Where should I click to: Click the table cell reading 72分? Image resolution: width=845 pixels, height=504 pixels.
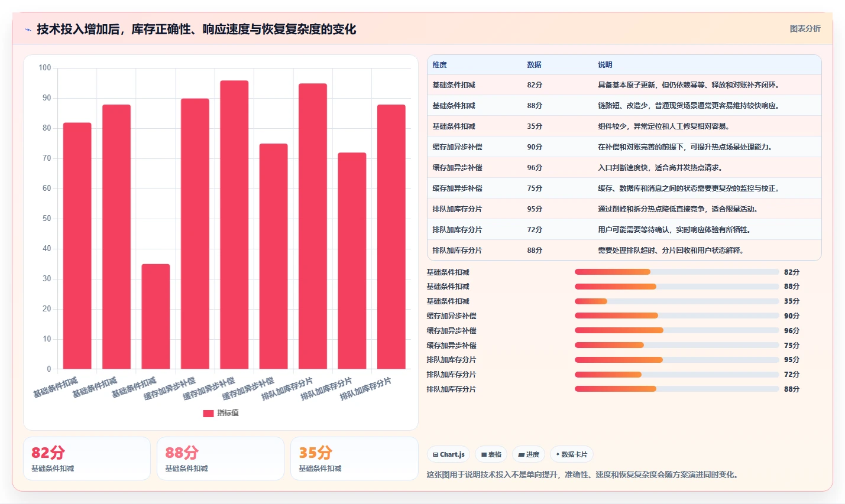click(535, 230)
